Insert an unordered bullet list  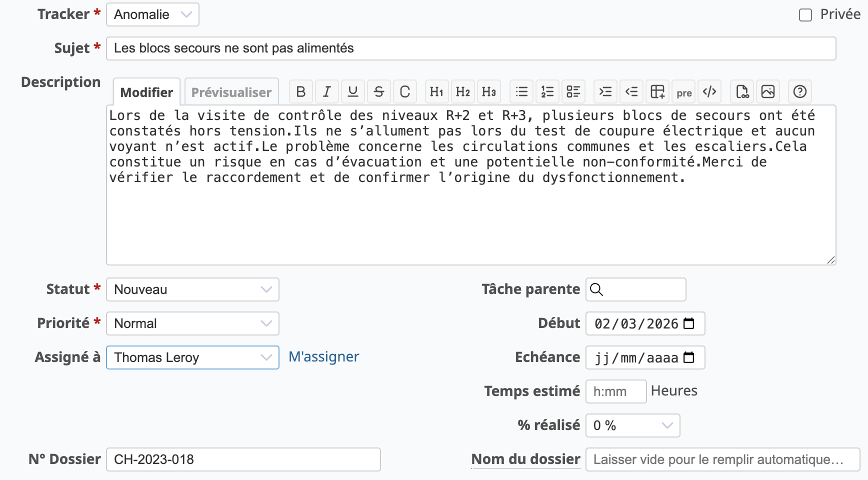[x=521, y=92]
